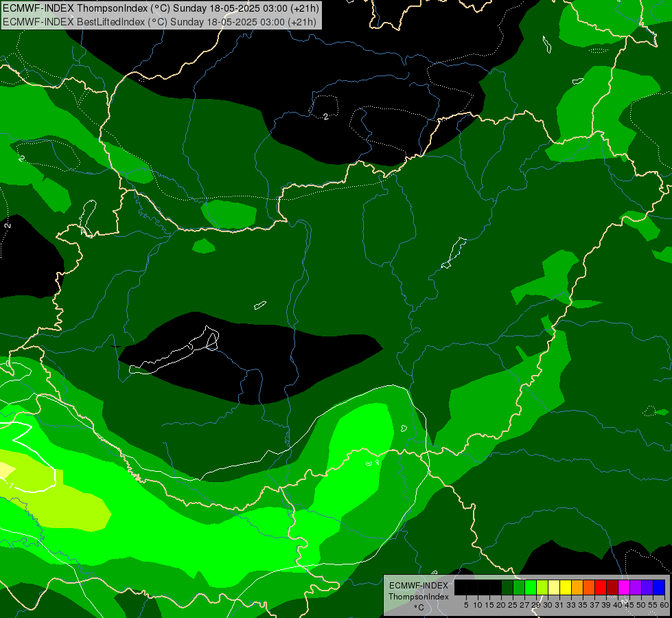Image resolution: width=672 pixels, height=618 pixels.
Task: Click the red-orange 35-37 legend swatch
Action: pos(589,587)
